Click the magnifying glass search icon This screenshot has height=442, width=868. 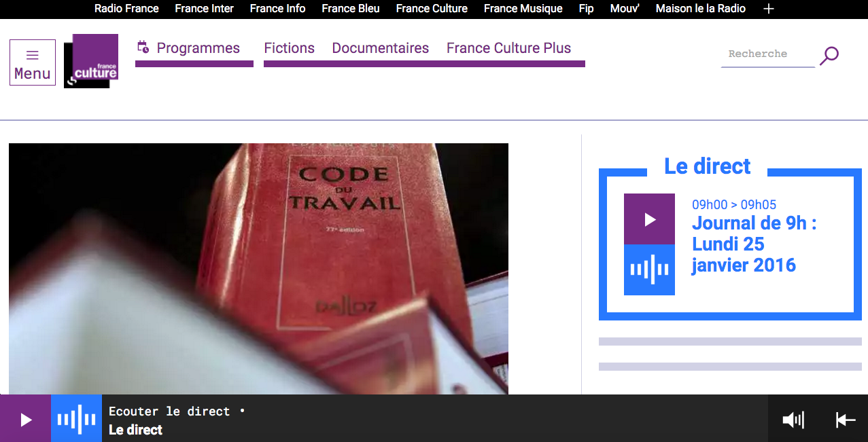(x=829, y=56)
